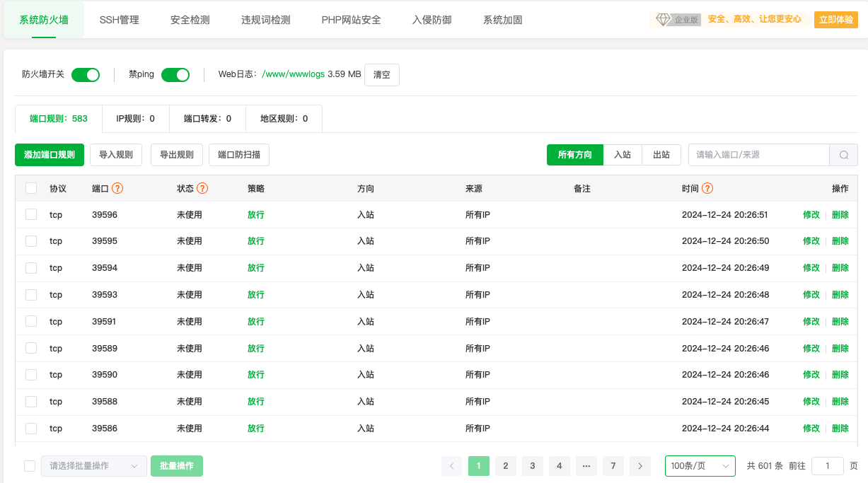Click the help icon beside 时间 column header
868x483 pixels.
coord(707,188)
